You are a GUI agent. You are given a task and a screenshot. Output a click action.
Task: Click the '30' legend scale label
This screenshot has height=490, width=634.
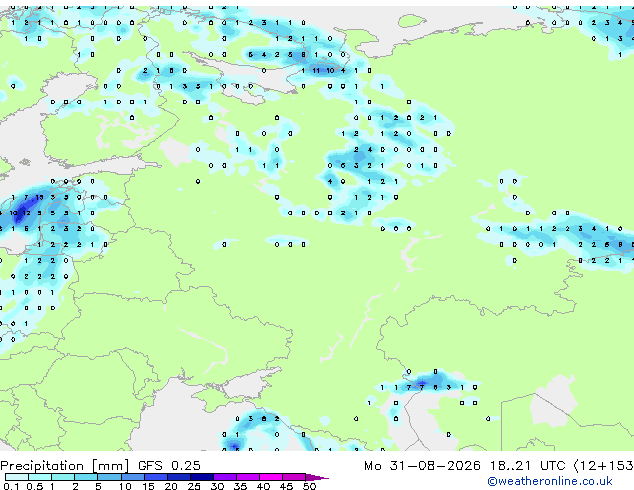point(217,486)
